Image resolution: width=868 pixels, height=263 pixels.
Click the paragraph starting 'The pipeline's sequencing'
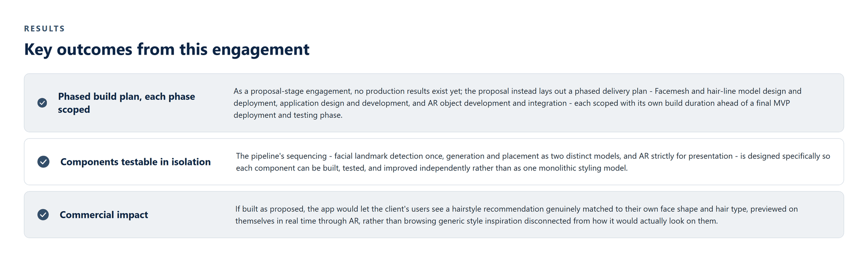pos(533,162)
